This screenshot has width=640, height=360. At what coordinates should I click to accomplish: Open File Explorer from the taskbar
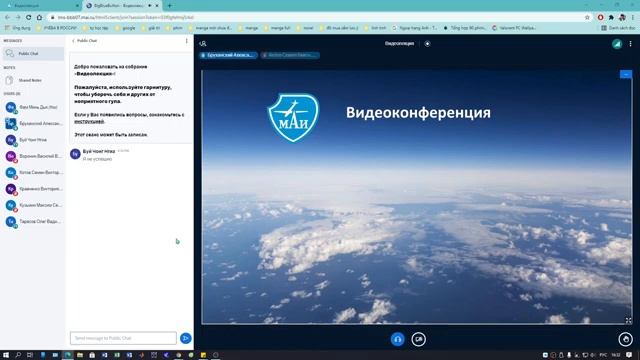tap(80, 355)
